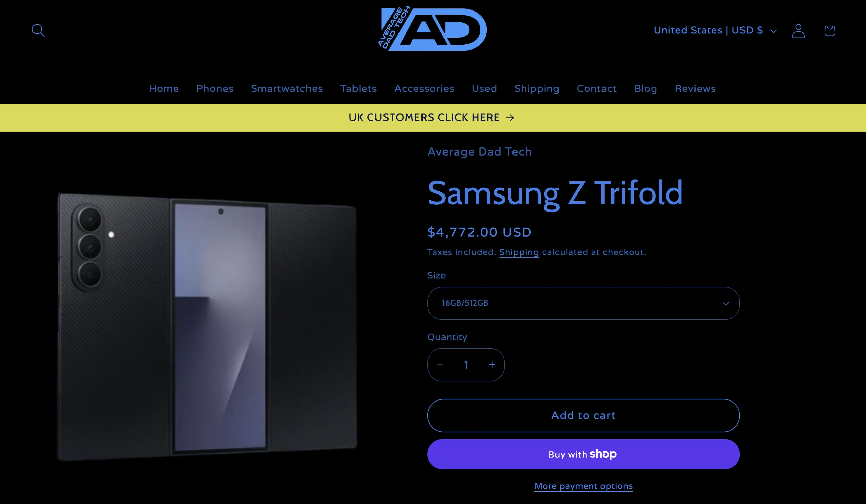Go to the Phones menu item
866x504 pixels.
click(215, 88)
